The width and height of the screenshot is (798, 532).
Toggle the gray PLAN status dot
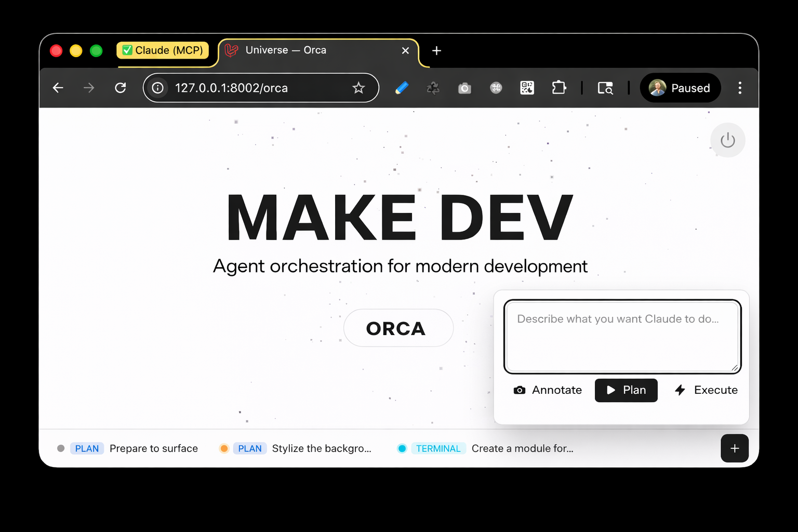(x=61, y=448)
